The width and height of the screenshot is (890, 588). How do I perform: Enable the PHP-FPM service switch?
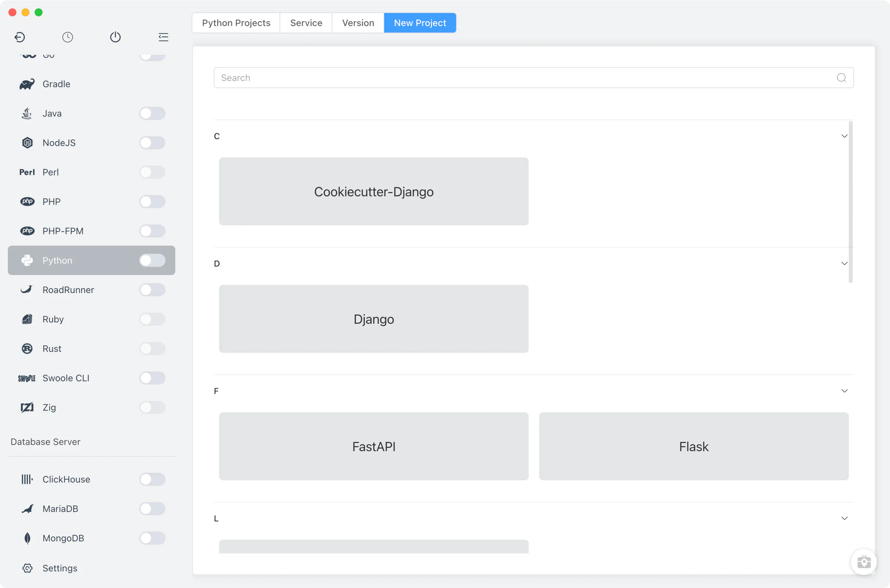(152, 231)
